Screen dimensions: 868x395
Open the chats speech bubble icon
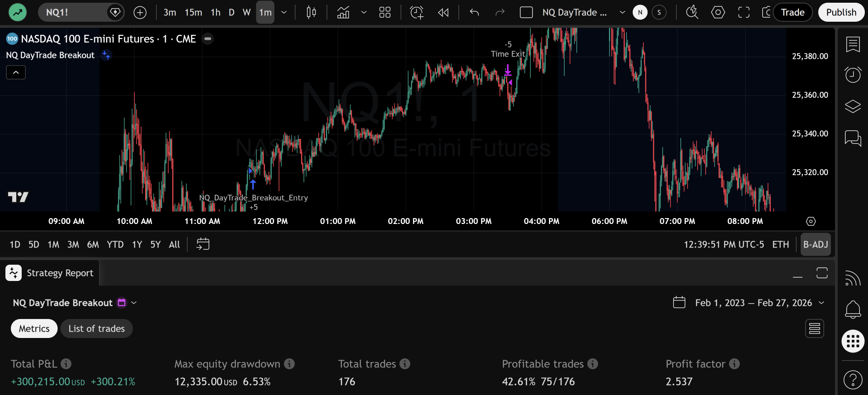853,138
